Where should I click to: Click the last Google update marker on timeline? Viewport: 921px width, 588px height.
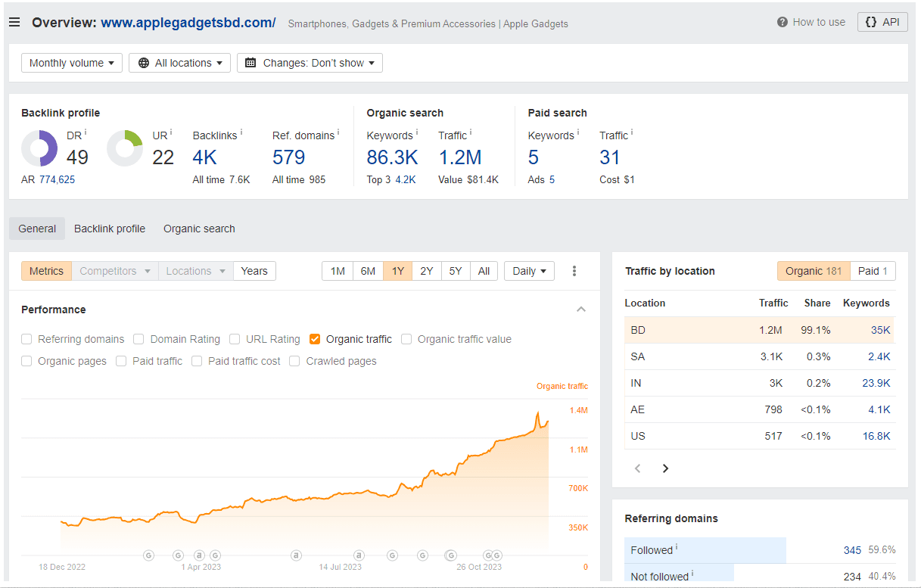[x=498, y=555]
